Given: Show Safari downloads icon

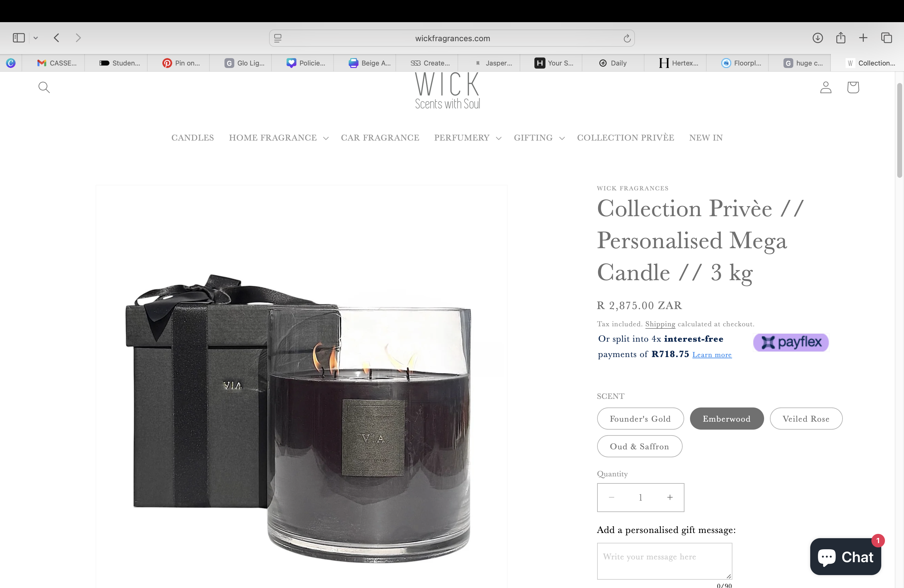Looking at the screenshot, I should pyautogui.click(x=817, y=38).
